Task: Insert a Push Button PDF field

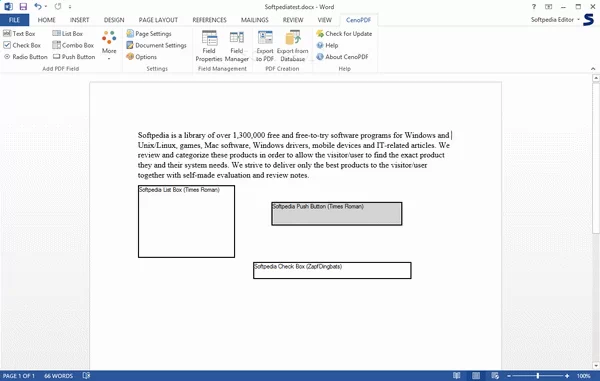Action: pos(73,57)
